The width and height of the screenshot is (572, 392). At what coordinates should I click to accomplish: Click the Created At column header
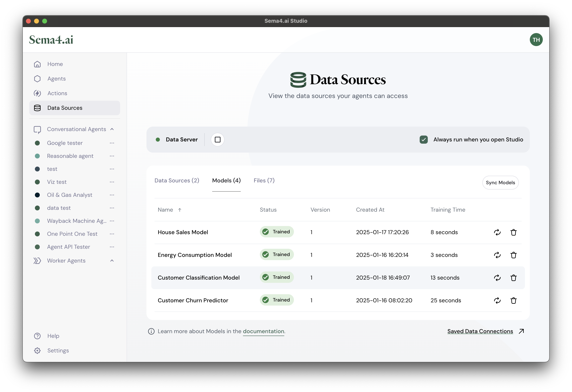pyautogui.click(x=370, y=210)
